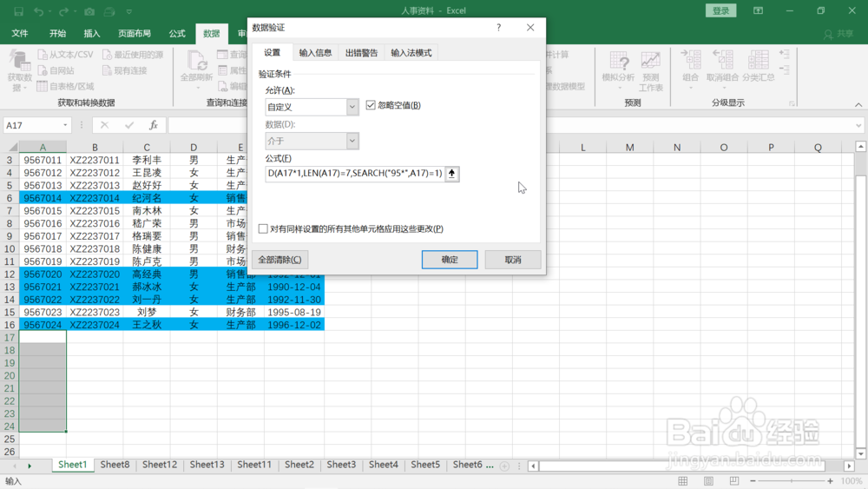The height and width of the screenshot is (489, 868).
Task: Open the Insert (插入) ribbon tab
Action: point(92,33)
